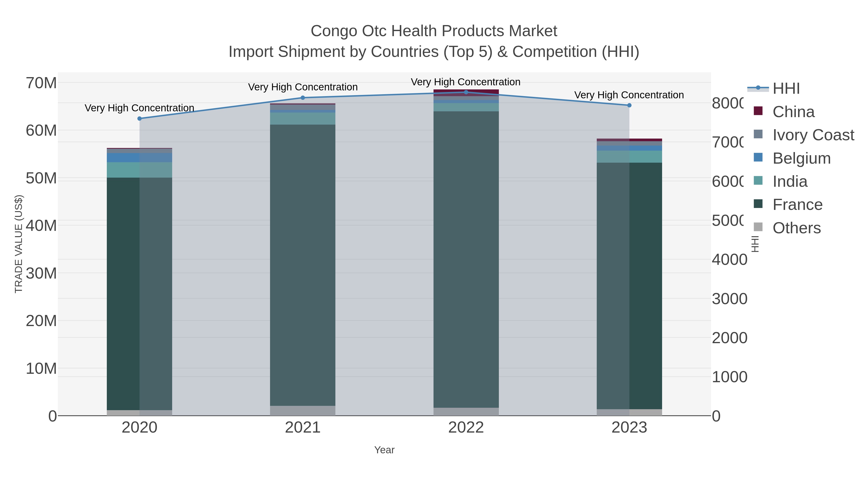Click the HHI line marker for 2023

(x=629, y=105)
